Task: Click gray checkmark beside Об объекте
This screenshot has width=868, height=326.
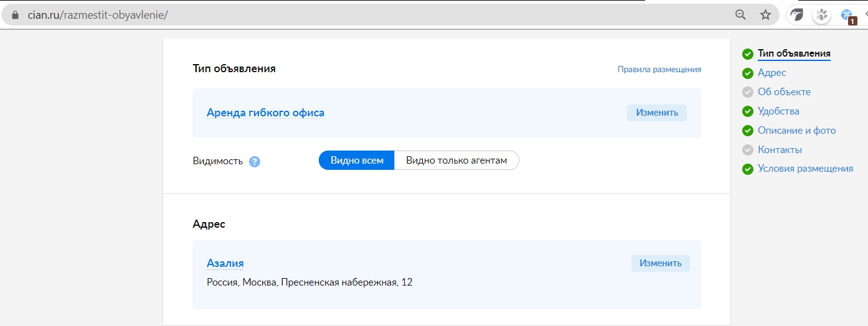Action: (x=747, y=93)
